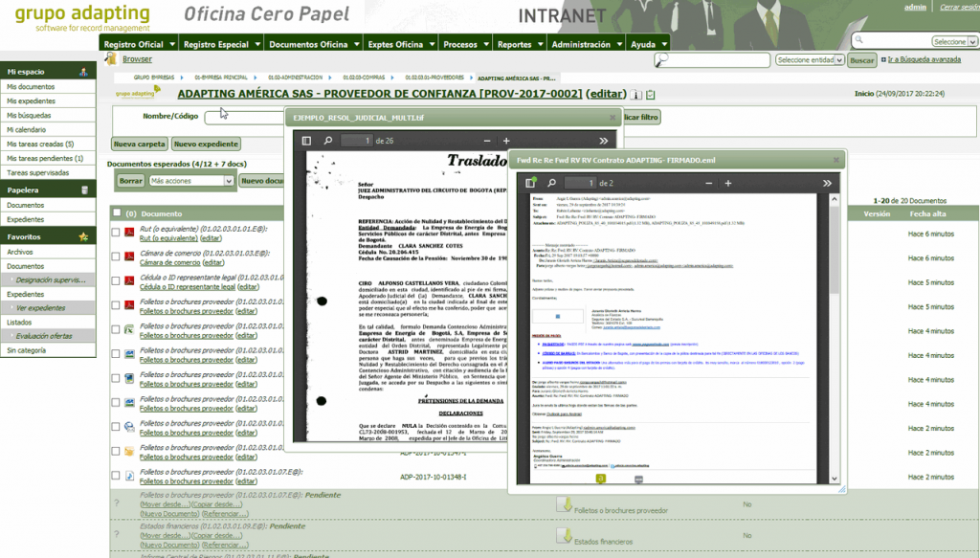Click the Favoritos star icon
Screen dimensions: 980x558
pos(83,236)
